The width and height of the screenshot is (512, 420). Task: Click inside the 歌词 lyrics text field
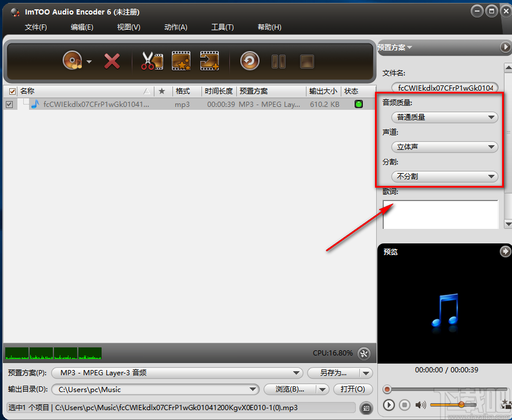(x=440, y=214)
